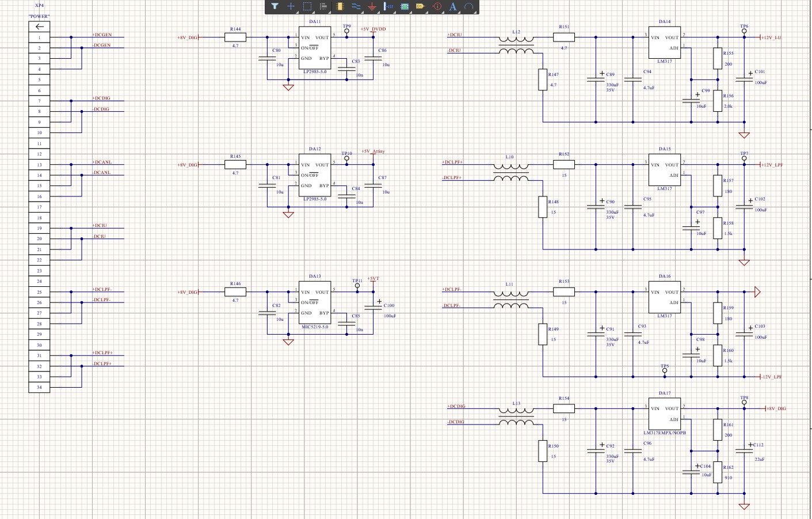The width and height of the screenshot is (812, 519).
Task: Select the move objects cross tool
Action: (x=291, y=6)
